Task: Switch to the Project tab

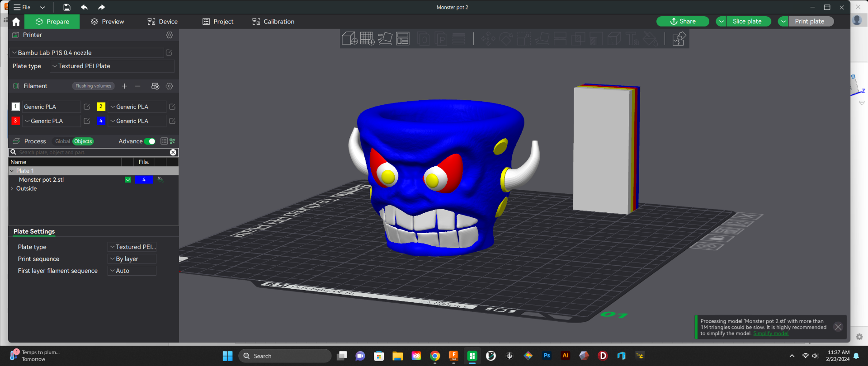Action: point(218,22)
